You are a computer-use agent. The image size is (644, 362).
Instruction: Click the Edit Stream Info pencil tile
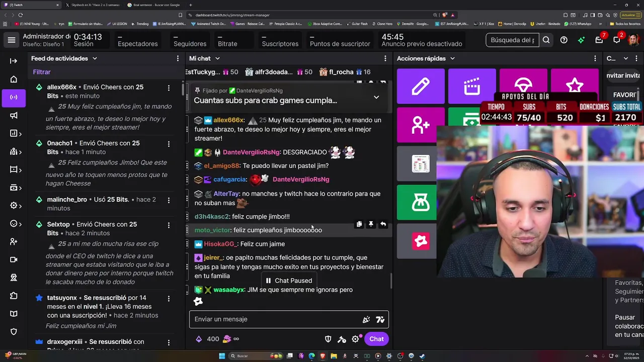(x=421, y=86)
